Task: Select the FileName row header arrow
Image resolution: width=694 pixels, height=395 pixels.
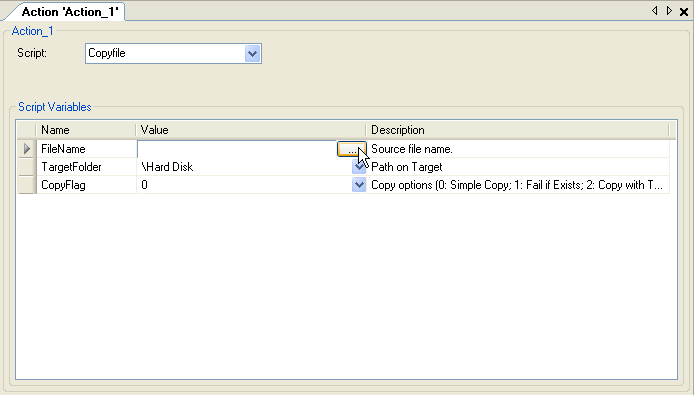Action: [x=27, y=149]
